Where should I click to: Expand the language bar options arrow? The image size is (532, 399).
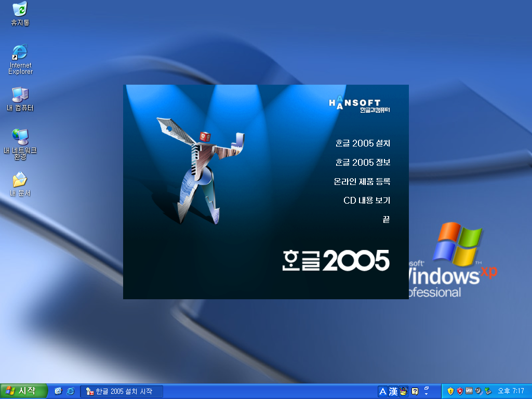427,394
